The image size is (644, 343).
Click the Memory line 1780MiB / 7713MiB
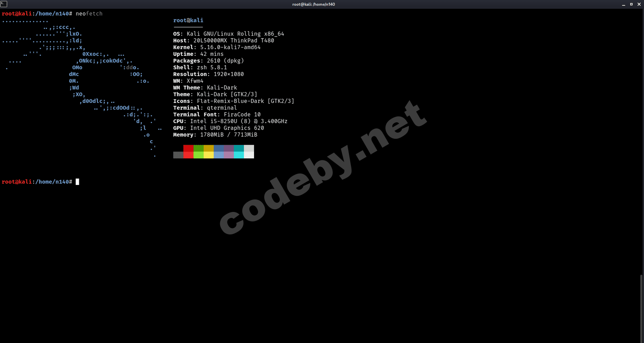[215, 135]
